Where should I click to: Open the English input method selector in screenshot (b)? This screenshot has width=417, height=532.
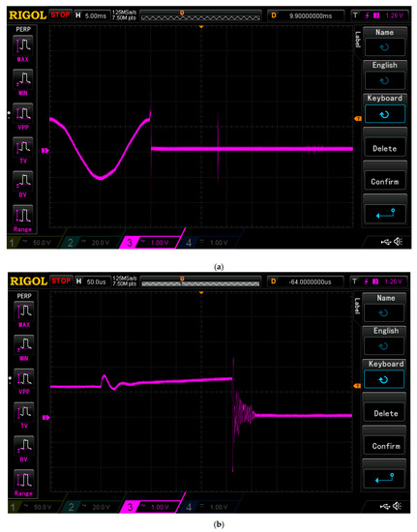tap(384, 340)
